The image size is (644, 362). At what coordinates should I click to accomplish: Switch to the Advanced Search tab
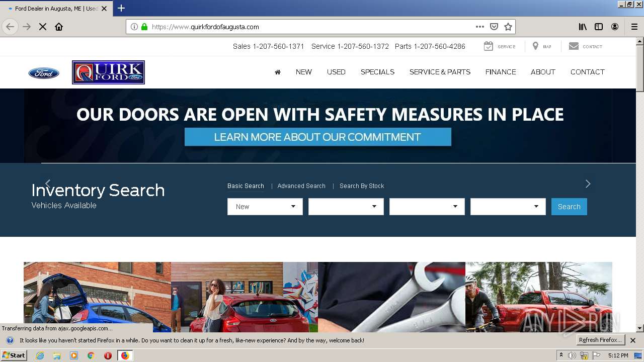click(301, 186)
